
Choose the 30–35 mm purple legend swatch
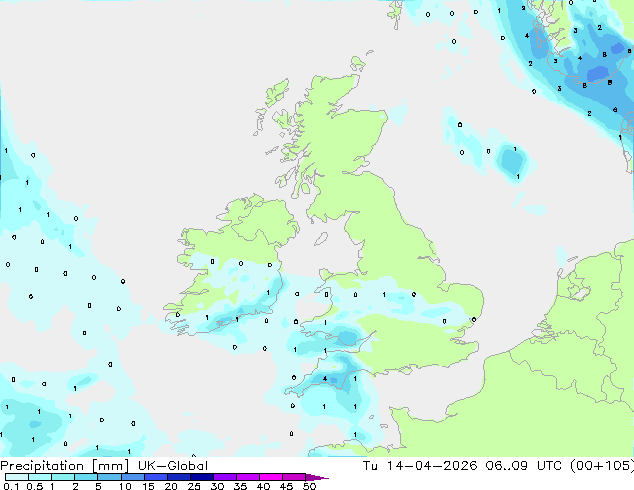coord(224,477)
